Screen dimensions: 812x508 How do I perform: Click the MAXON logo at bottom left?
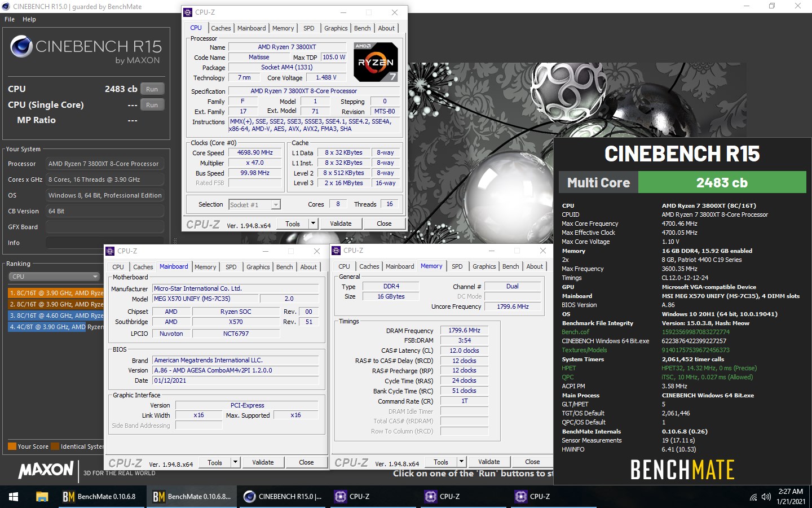click(46, 470)
